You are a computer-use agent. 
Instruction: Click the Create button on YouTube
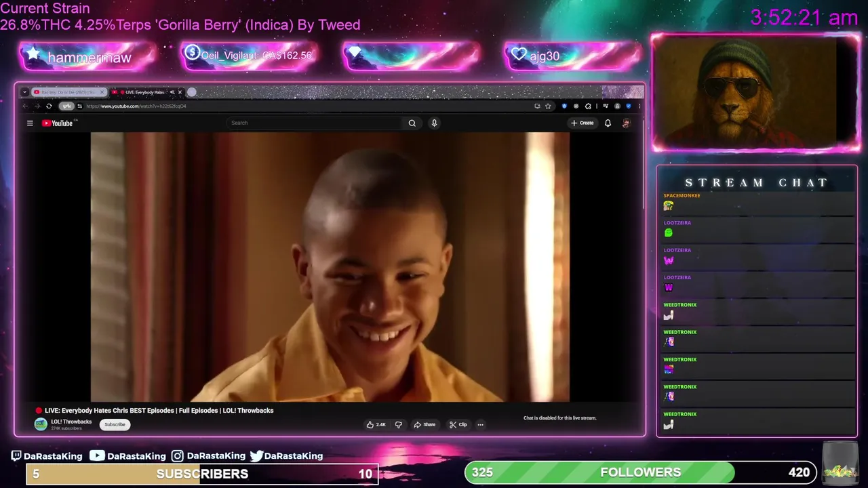pos(583,123)
